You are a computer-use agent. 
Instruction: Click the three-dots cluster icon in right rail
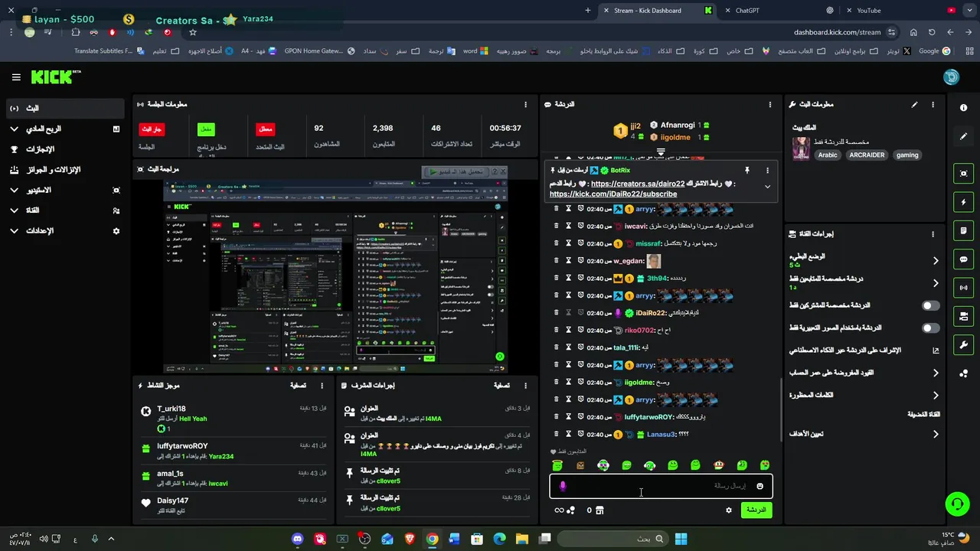tap(963, 373)
